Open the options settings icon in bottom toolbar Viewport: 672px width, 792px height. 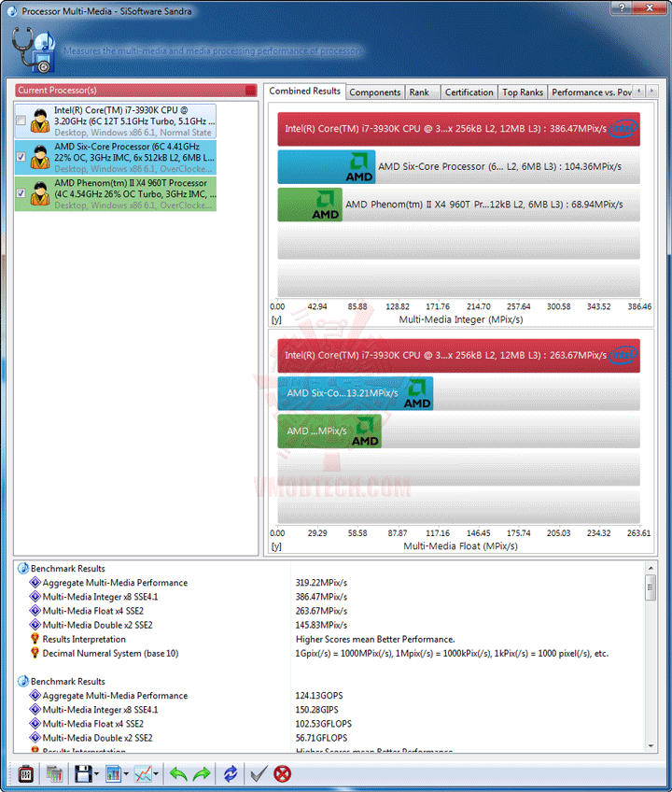[x=25, y=773]
